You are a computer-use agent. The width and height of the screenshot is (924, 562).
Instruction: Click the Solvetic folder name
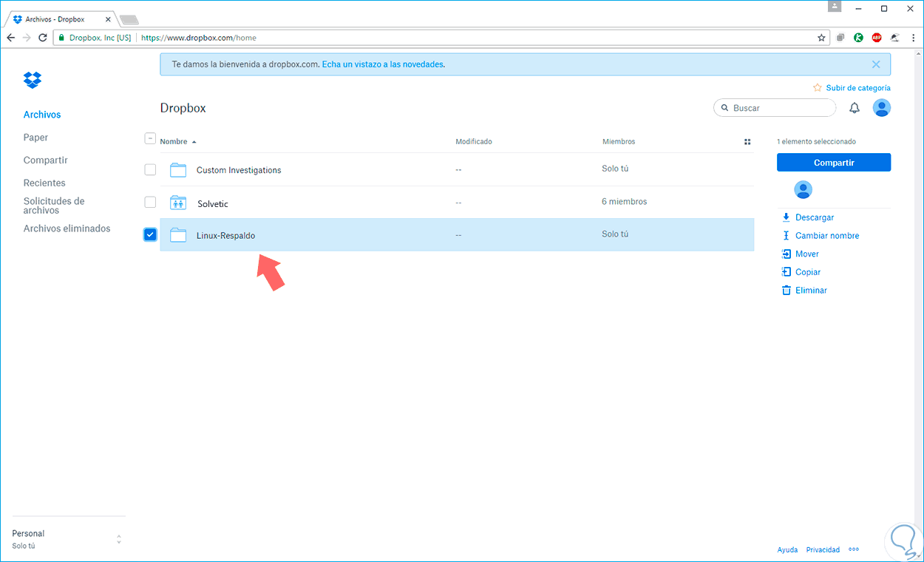[x=213, y=203]
